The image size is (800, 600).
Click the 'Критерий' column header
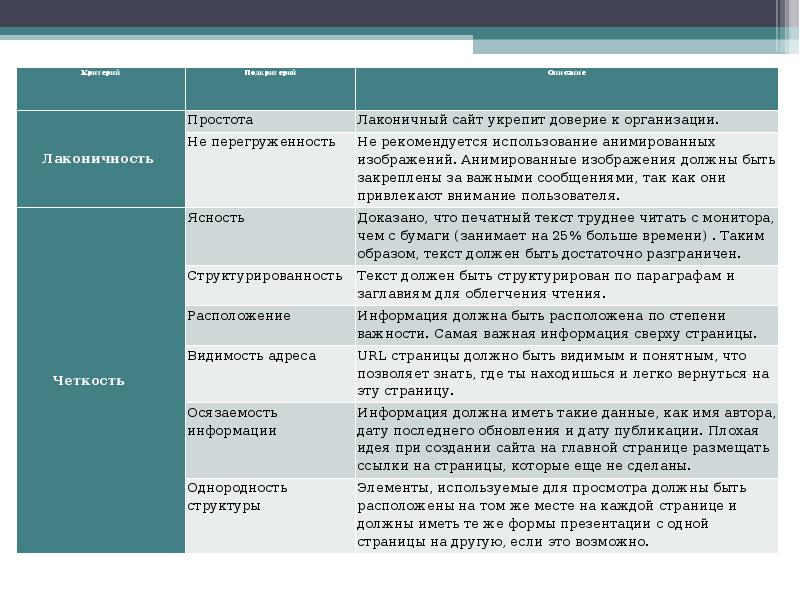[100, 73]
